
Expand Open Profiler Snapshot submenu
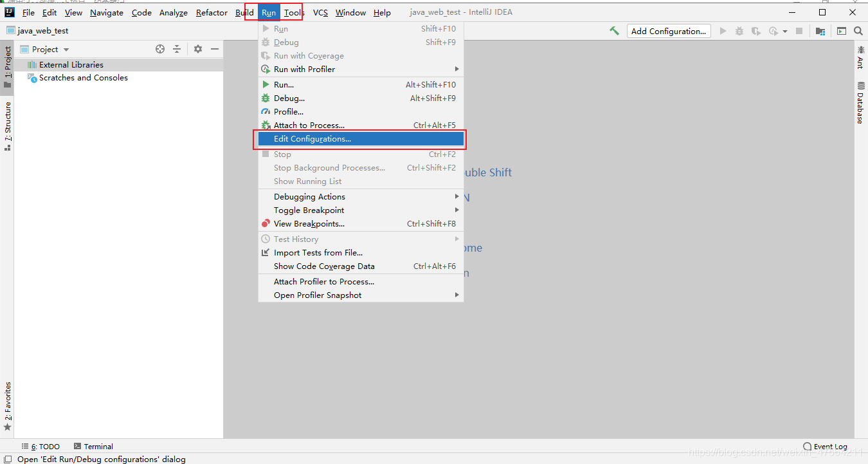361,295
